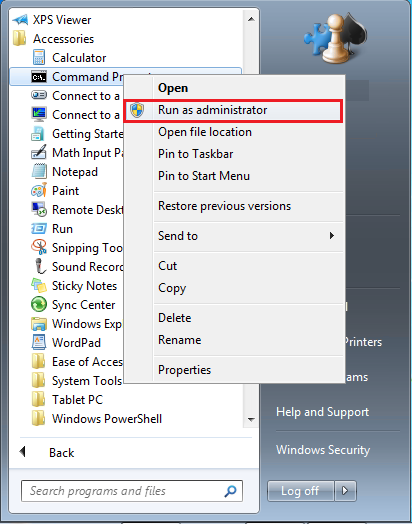412x524 pixels.
Task: Expand the Send to submenu arrow
Action: (331, 236)
